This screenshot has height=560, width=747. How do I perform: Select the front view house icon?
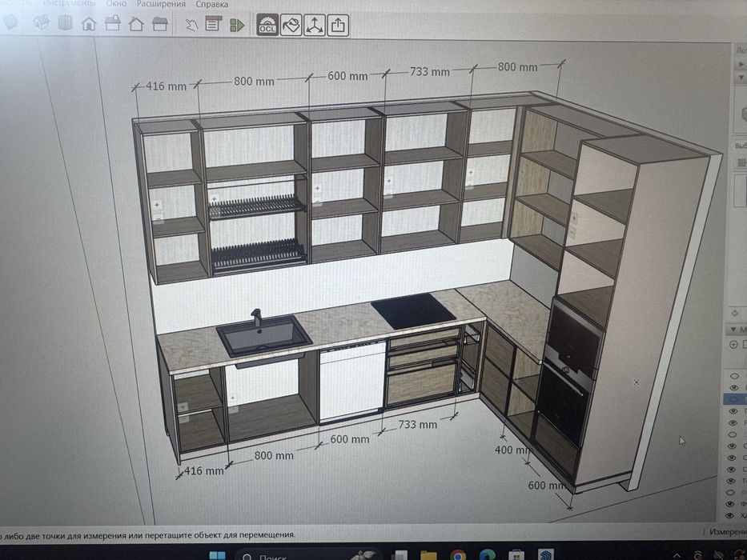[x=89, y=23]
